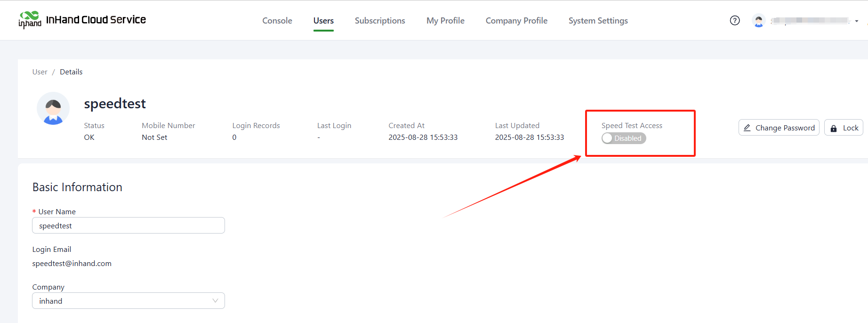Go to My Profile tab
868x323 pixels.
coord(445,21)
